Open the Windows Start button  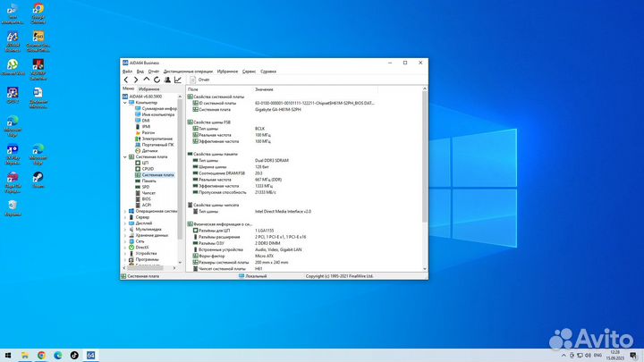[8, 356]
